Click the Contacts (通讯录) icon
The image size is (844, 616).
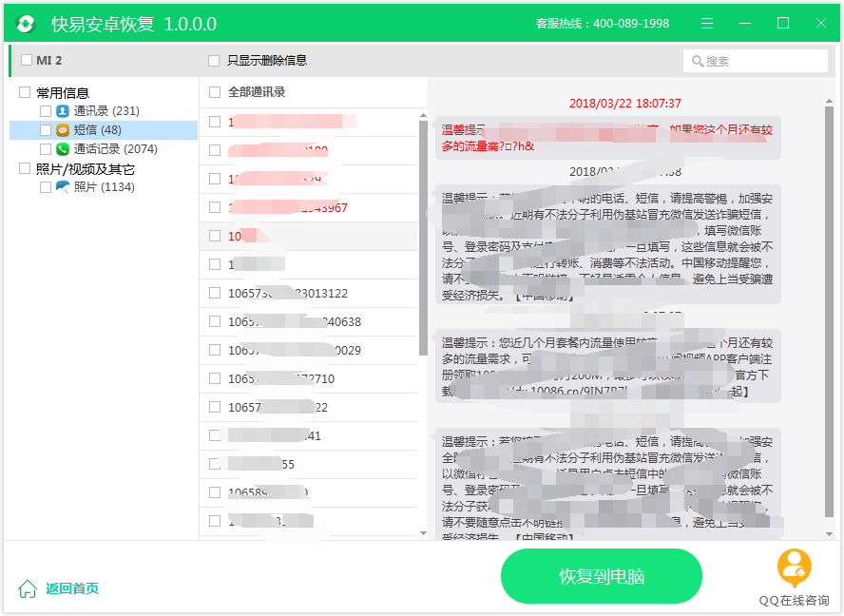[x=63, y=111]
